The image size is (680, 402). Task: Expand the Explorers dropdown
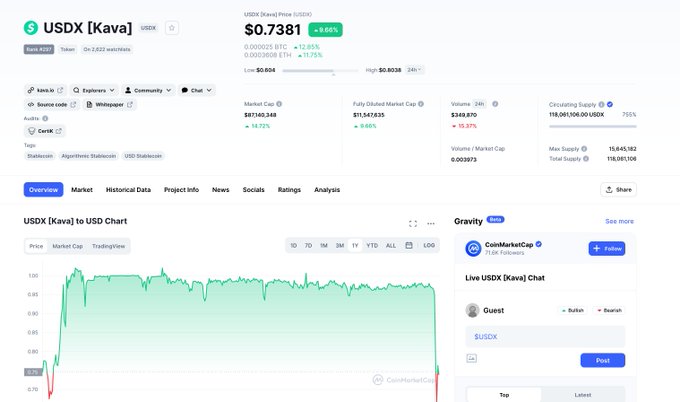[x=94, y=90]
